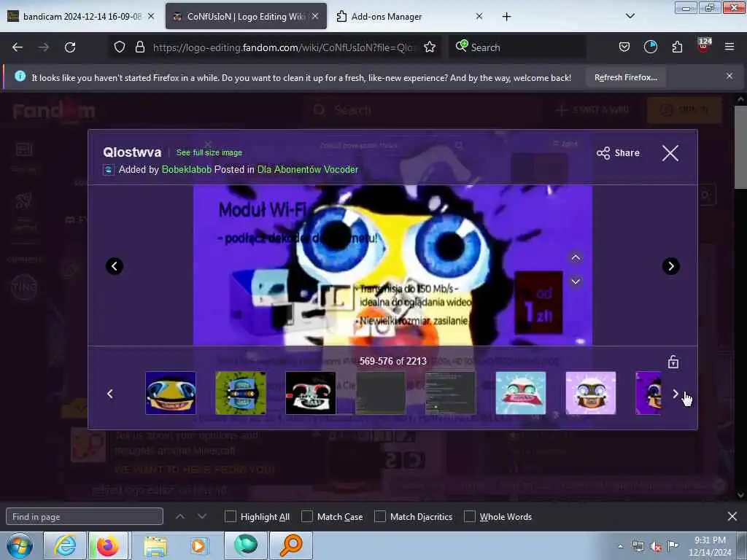Viewport: 747px width, 560px height.
Task: Open Firefox from the taskbar
Action: [108, 546]
